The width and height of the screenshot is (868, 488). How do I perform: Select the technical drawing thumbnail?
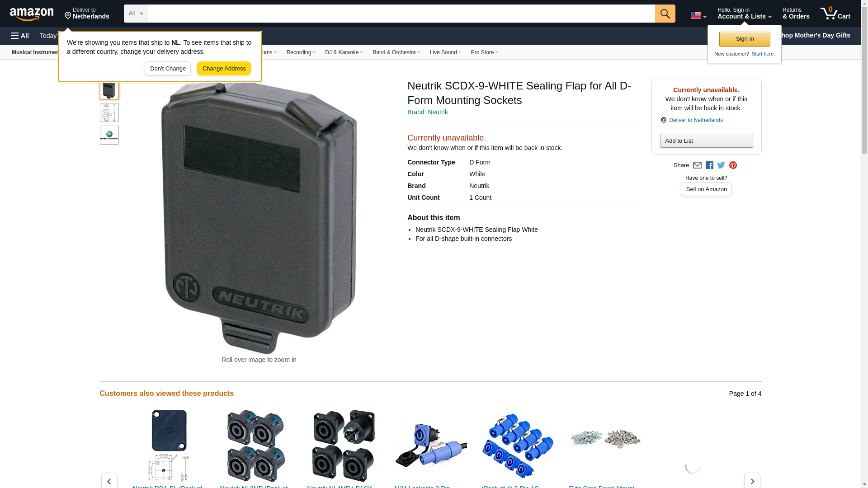pyautogui.click(x=109, y=113)
